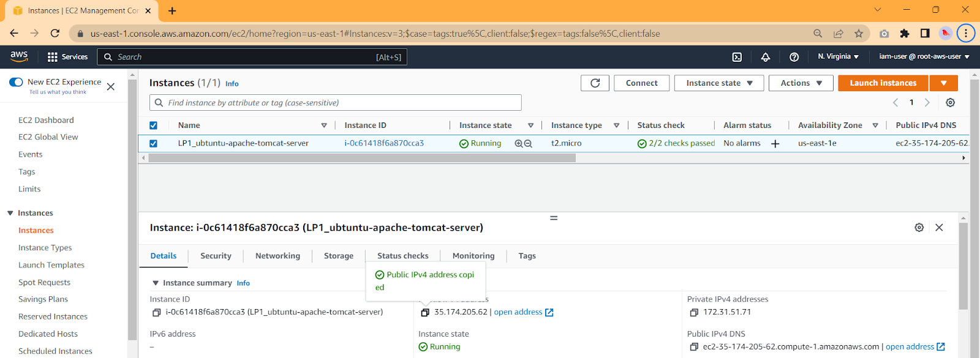Reload the browser page
Viewport: 980px width, 358px height.
click(x=55, y=34)
